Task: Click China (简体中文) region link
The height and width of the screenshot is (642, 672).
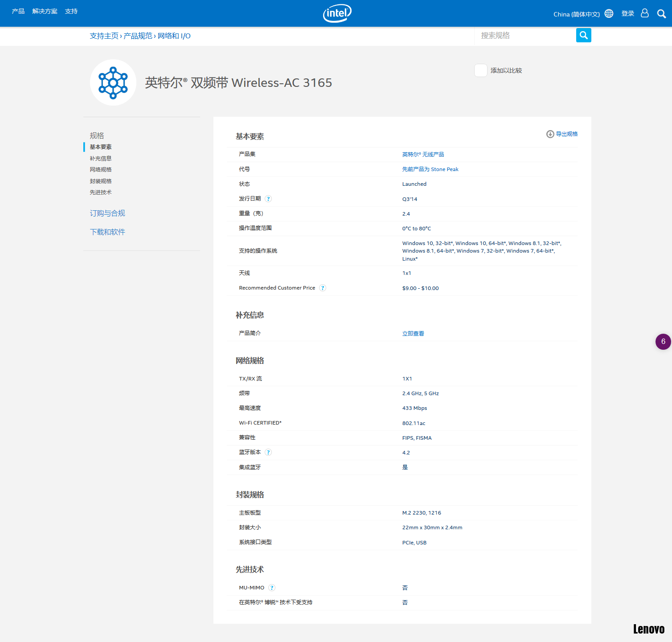Action: coord(577,14)
